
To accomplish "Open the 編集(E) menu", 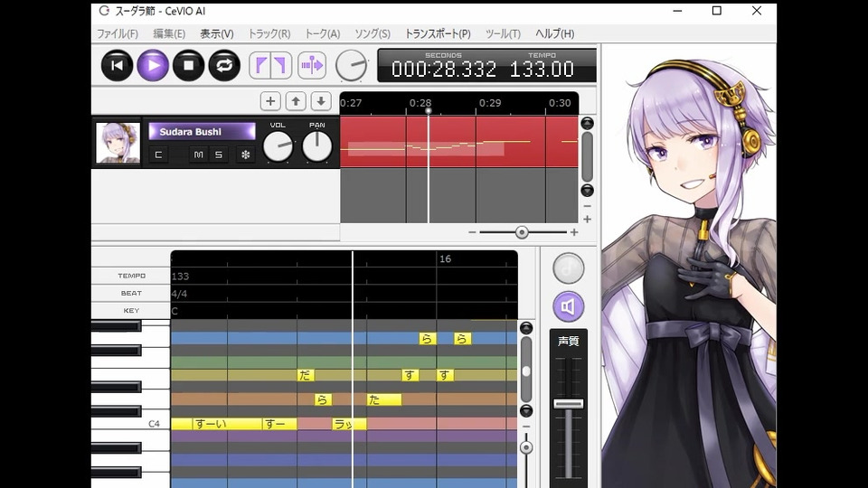I will (169, 33).
